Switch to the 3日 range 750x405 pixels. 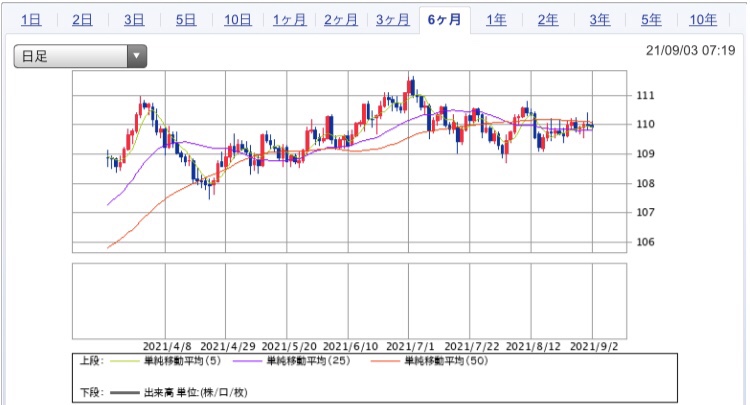click(134, 20)
